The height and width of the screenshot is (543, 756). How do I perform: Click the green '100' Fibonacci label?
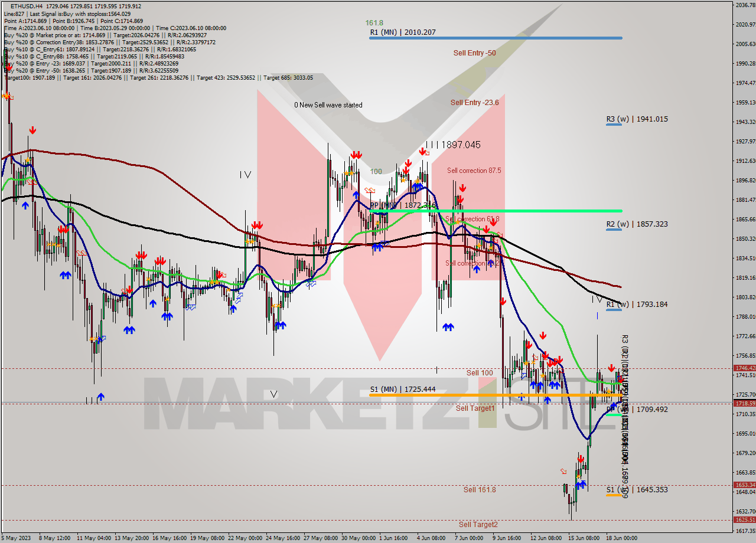click(x=376, y=172)
